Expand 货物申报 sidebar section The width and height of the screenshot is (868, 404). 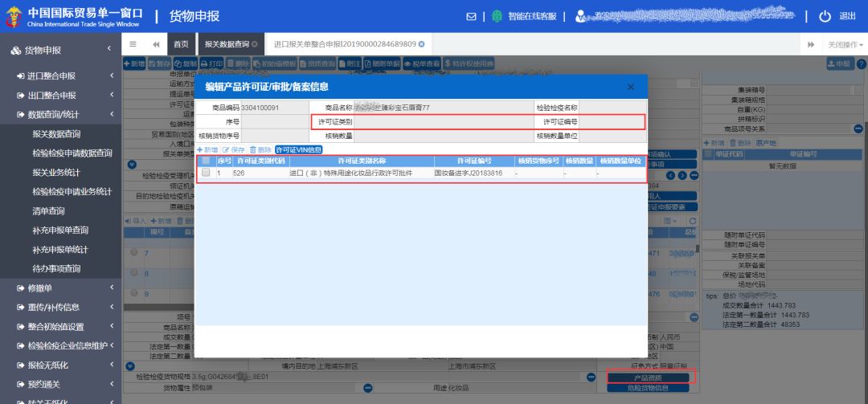60,51
